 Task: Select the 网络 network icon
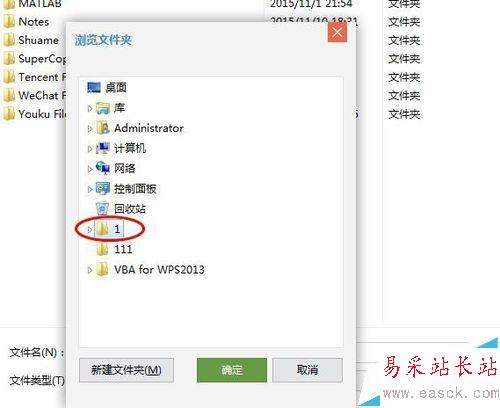[x=103, y=168]
